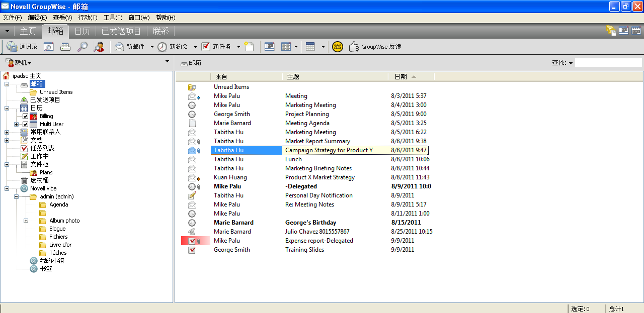This screenshot has height=313, width=644.
Task: Toggle the Billing calendar checkbox
Action: coord(25,116)
